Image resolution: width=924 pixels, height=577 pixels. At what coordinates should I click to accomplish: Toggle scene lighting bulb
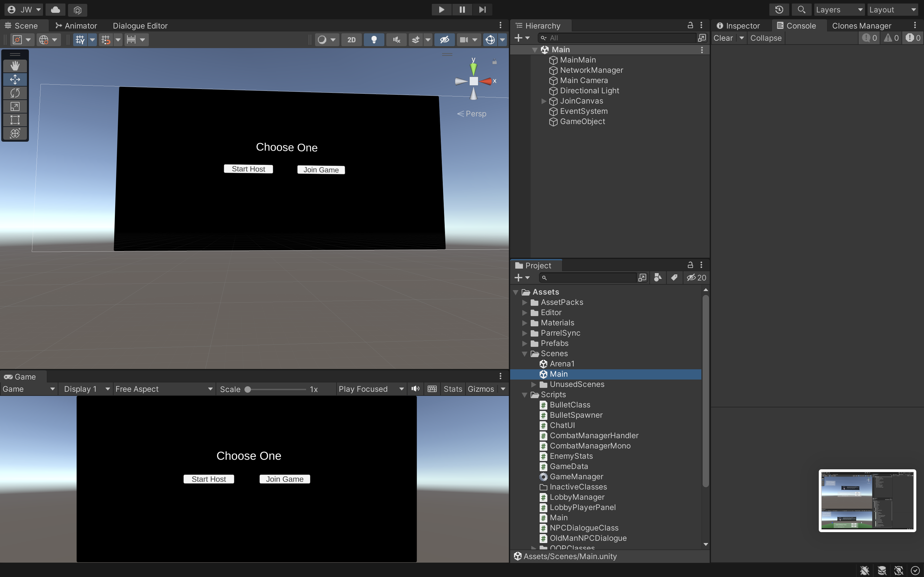click(x=374, y=40)
